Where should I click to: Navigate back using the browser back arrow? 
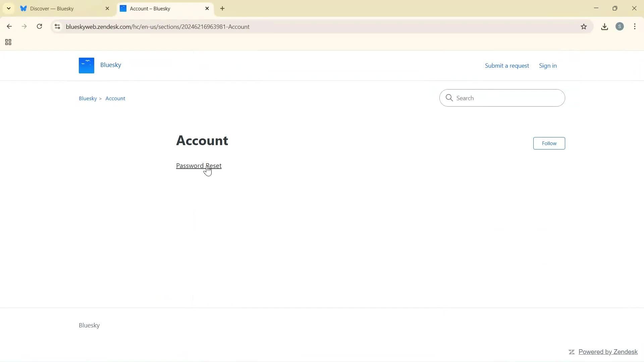click(x=9, y=26)
